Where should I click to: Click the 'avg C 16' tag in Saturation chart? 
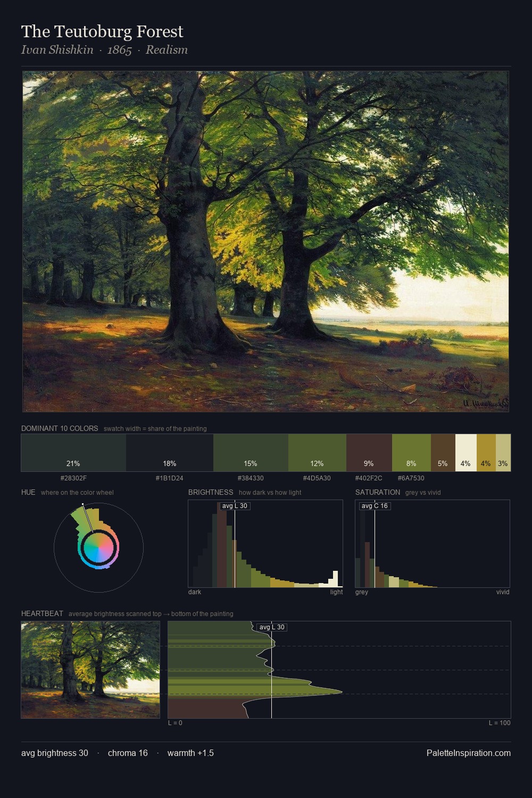click(x=375, y=506)
